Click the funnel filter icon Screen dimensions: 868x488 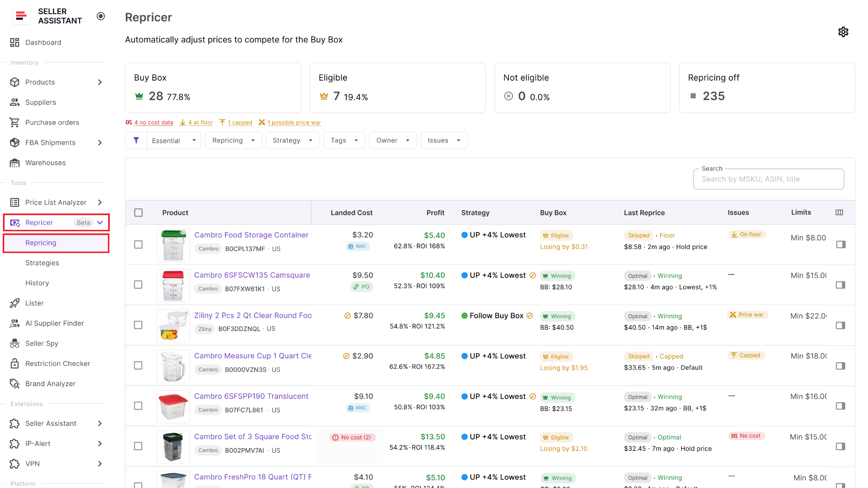136,140
